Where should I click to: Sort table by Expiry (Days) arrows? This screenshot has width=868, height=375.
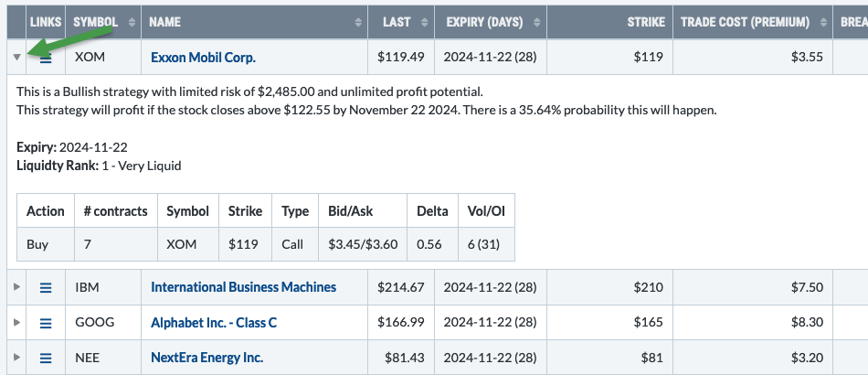click(x=536, y=22)
